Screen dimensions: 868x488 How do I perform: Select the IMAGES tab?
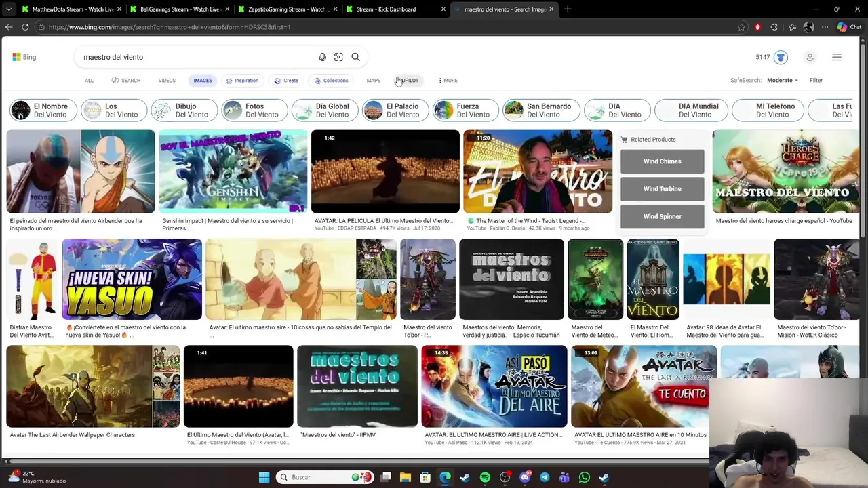click(x=203, y=80)
